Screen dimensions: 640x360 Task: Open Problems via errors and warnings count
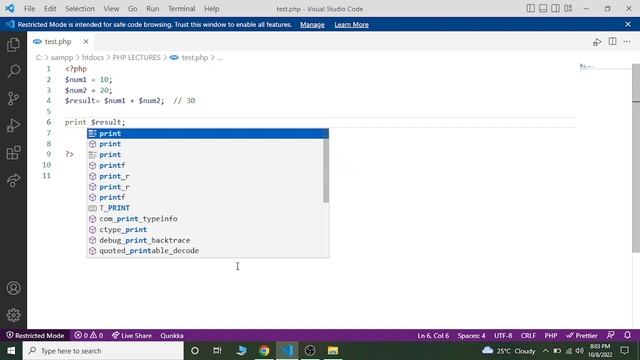click(x=89, y=336)
